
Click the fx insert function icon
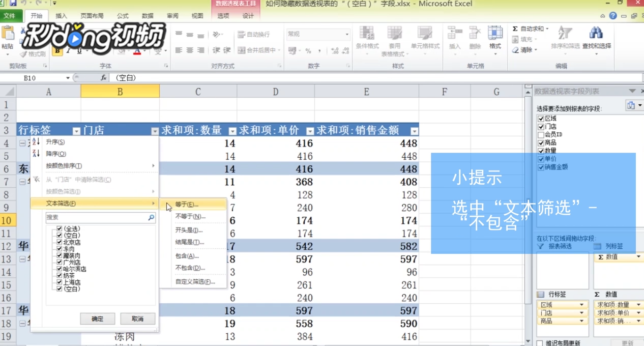[103, 78]
